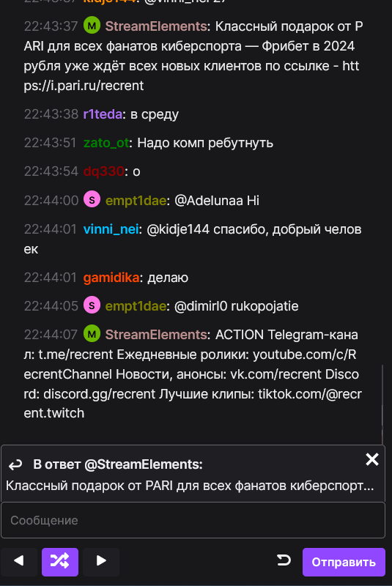Click the Отправить send button
This screenshot has height=586, width=392.
coord(344,562)
